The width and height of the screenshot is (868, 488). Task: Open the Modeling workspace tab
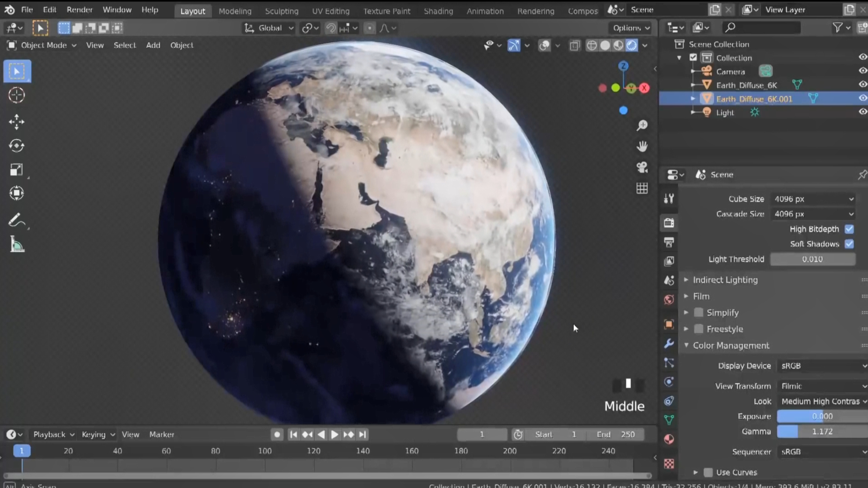pyautogui.click(x=234, y=11)
